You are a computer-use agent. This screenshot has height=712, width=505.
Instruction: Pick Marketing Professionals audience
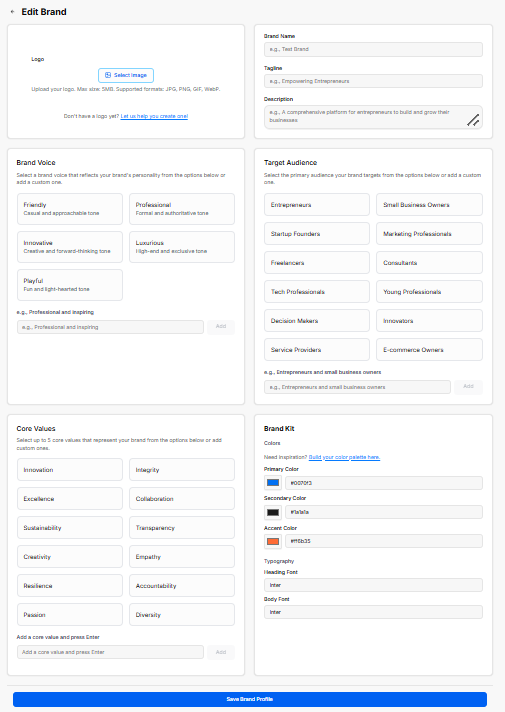(429, 234)
